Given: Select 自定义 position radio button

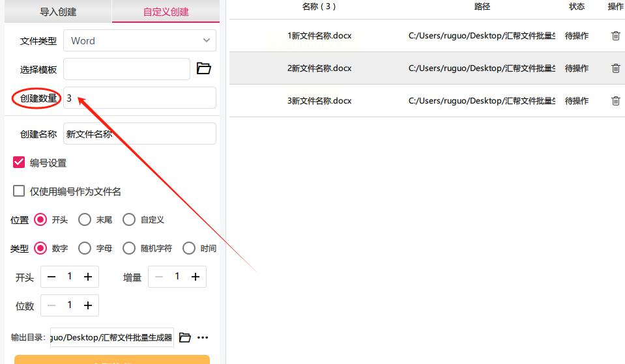Looking at the screenshot, I should pyautogui.click(x=129, y=220).
